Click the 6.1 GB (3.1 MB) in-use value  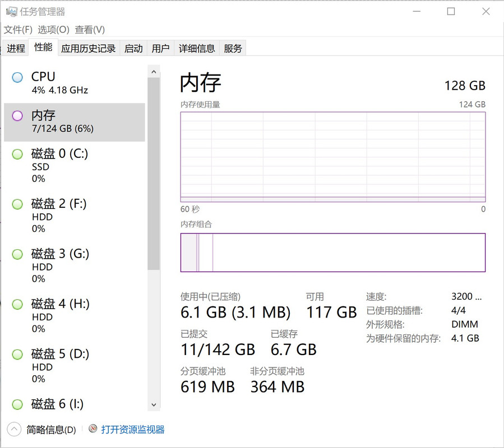tap(235, 312)
